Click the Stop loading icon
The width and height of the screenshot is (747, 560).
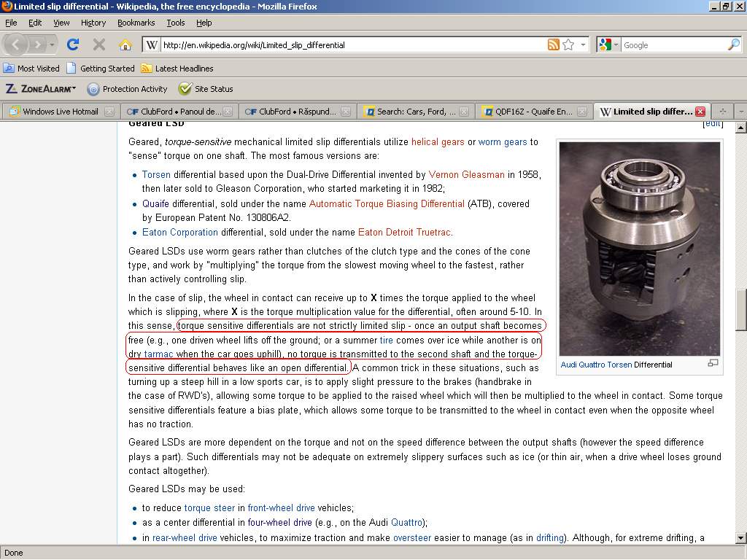(x=99, y=44)
